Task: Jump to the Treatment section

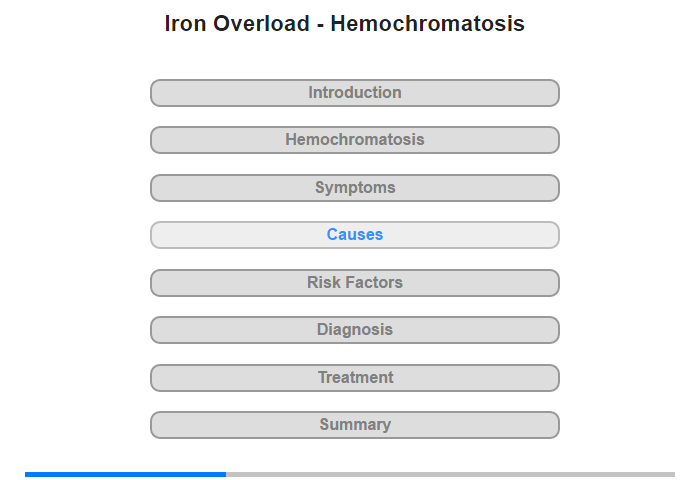Action: [x=355, y=378]
